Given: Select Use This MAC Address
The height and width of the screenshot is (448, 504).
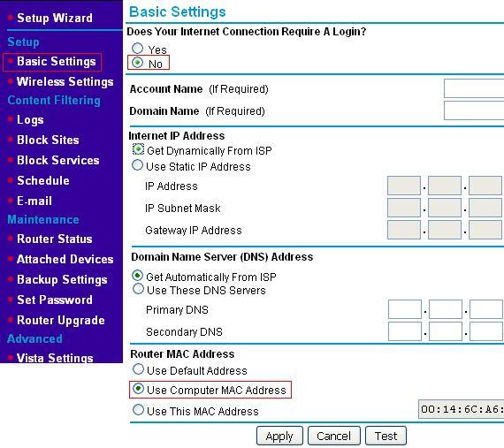Looking at the screenshot, I should pos(138,410).
